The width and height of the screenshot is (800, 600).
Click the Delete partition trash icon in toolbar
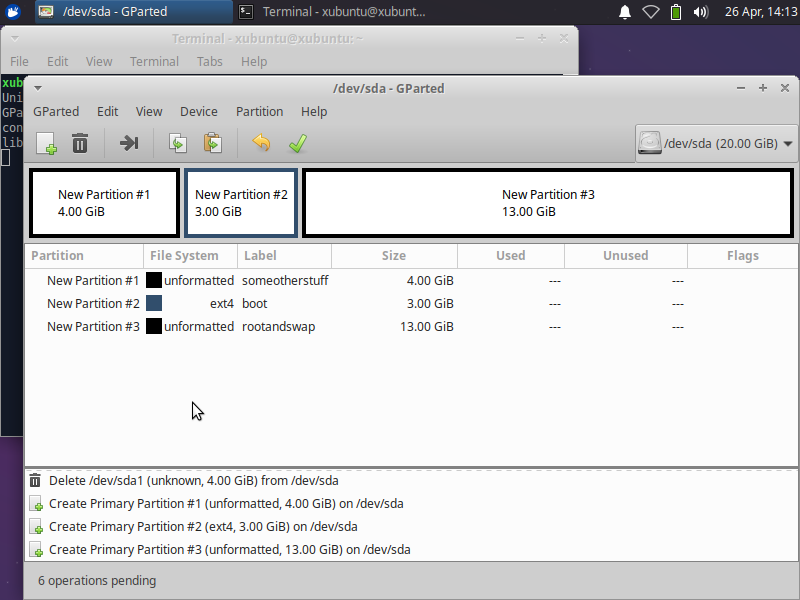80,143
